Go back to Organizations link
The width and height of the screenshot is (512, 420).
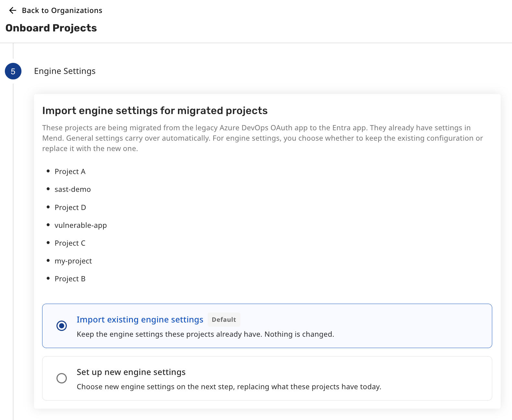(62, 10)
